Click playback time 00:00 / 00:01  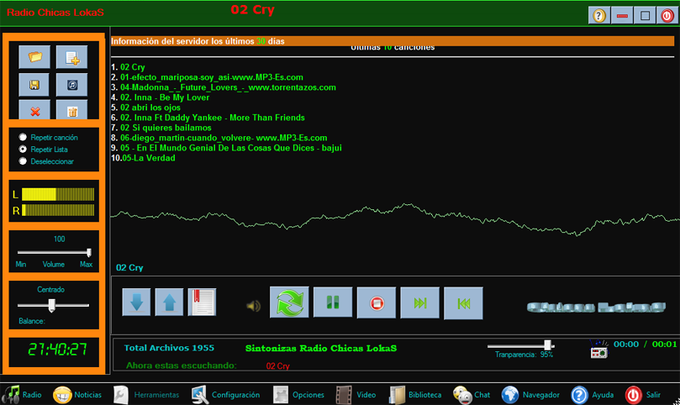pyautogui.click(x=645, y=344)
